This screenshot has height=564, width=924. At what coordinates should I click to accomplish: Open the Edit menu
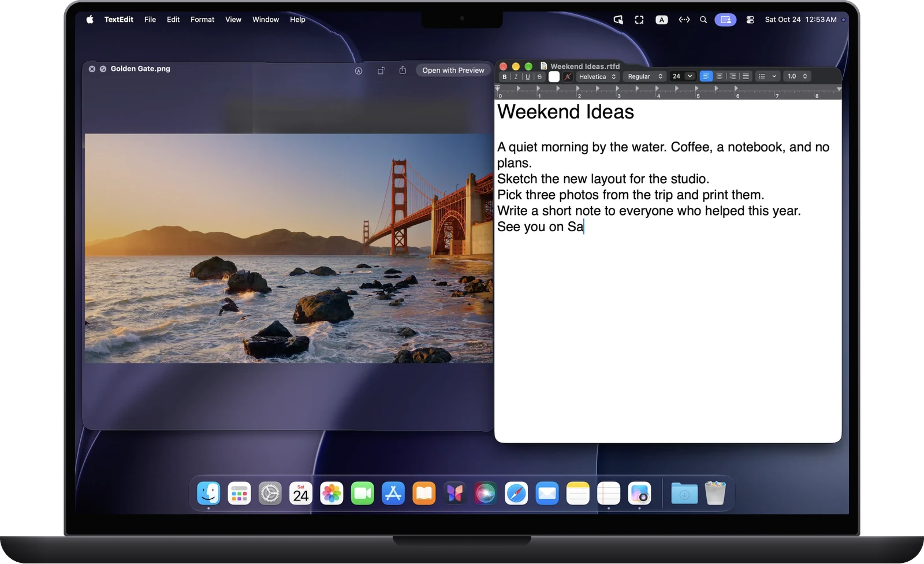[x=173, y=20]
